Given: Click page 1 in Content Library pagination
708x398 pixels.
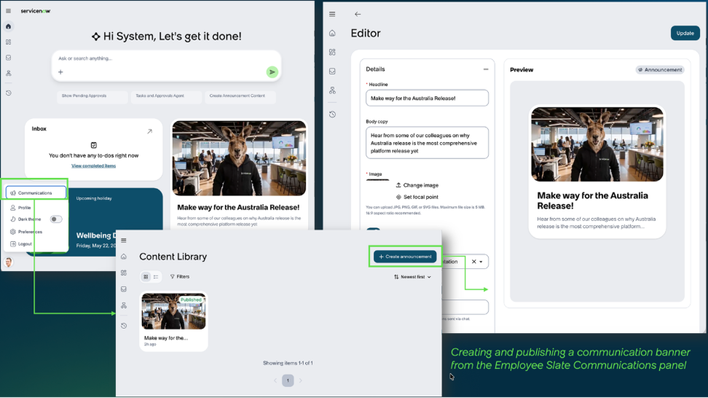Looking at the screenshot, I should click(x=288, y=380).
